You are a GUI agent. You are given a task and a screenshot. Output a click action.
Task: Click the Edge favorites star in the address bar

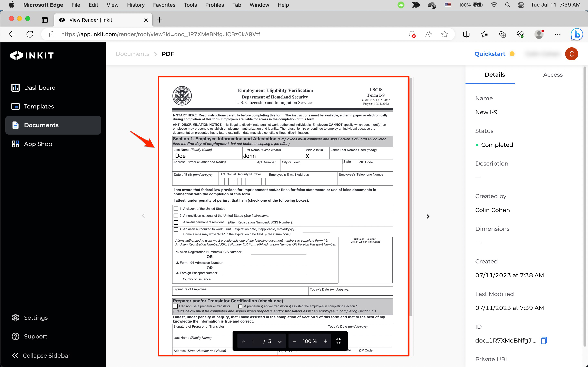point(444,34)
